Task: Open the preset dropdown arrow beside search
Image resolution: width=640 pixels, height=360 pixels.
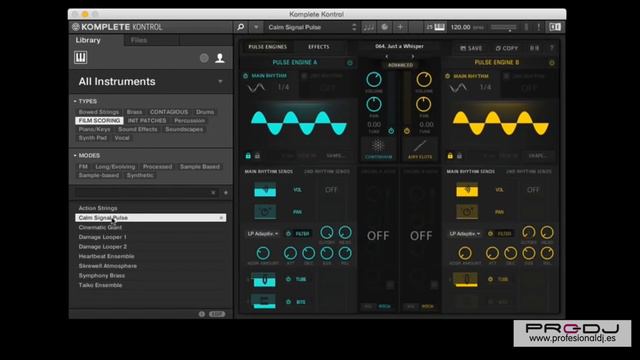Action: pos(256,27)
